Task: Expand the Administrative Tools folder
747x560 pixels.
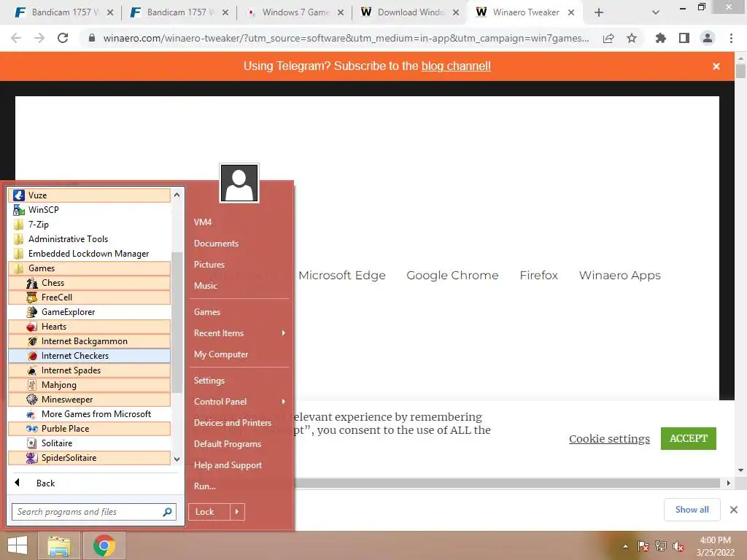Action: (89, 239)
